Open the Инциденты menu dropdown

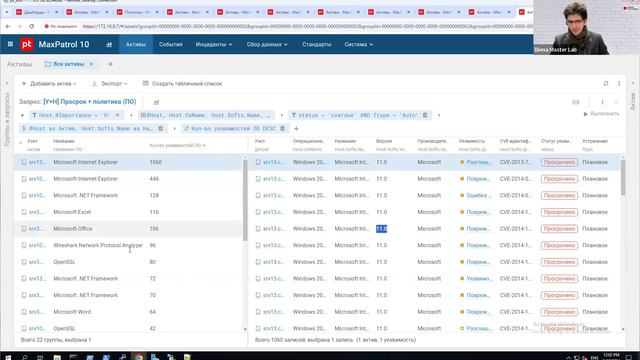(213, 44)
